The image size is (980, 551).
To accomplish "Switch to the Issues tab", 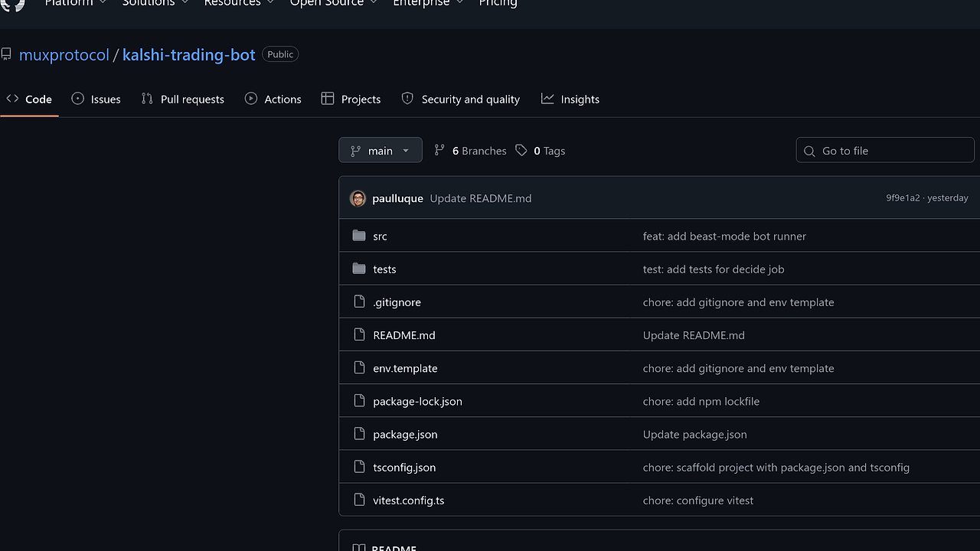I will click(x=96, y=99).
